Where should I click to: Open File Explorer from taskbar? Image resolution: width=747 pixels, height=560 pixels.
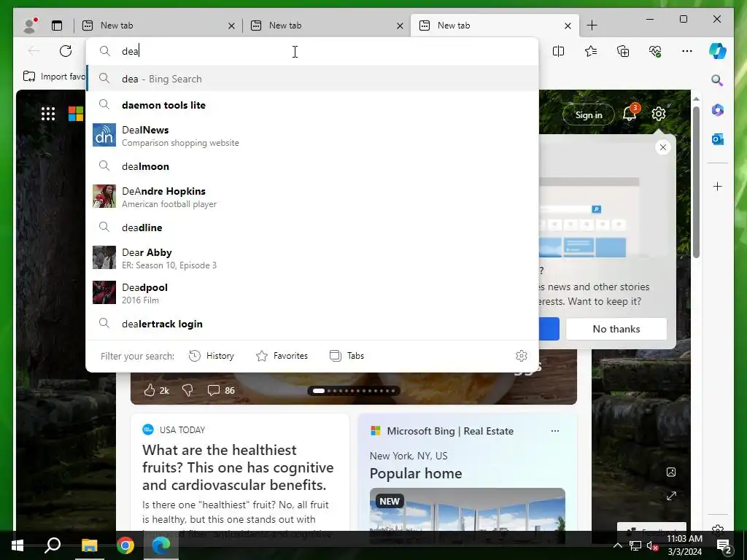89,545
